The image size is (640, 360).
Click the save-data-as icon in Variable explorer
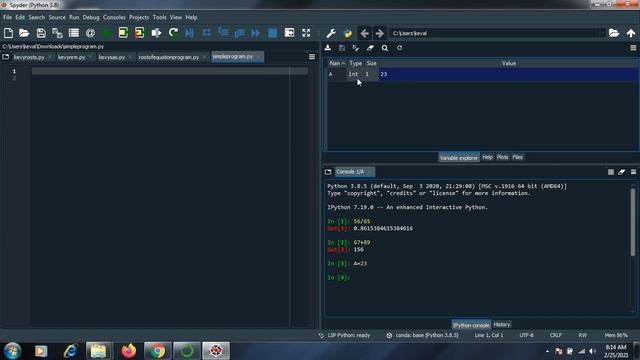[356, 48]
